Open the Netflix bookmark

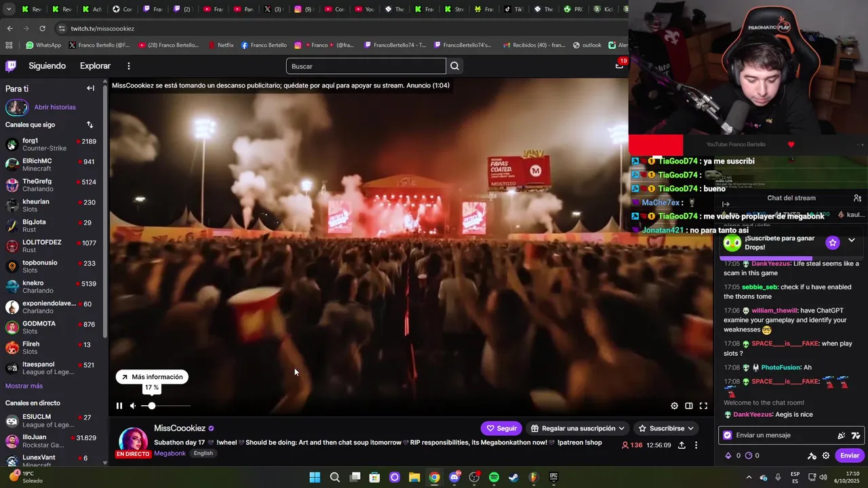click(x=220, y=45)
